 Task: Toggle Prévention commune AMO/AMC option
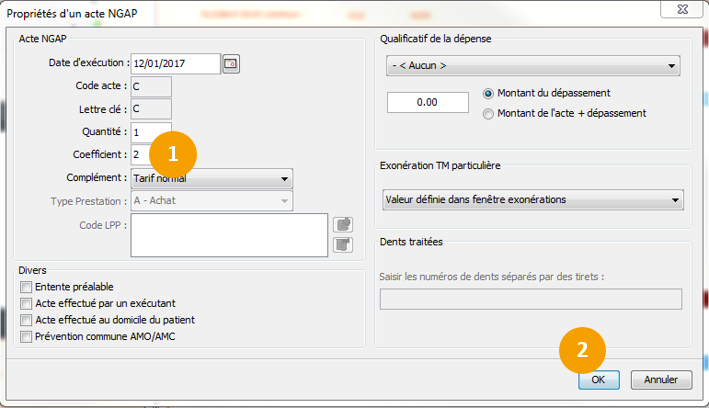coord(26,337)
